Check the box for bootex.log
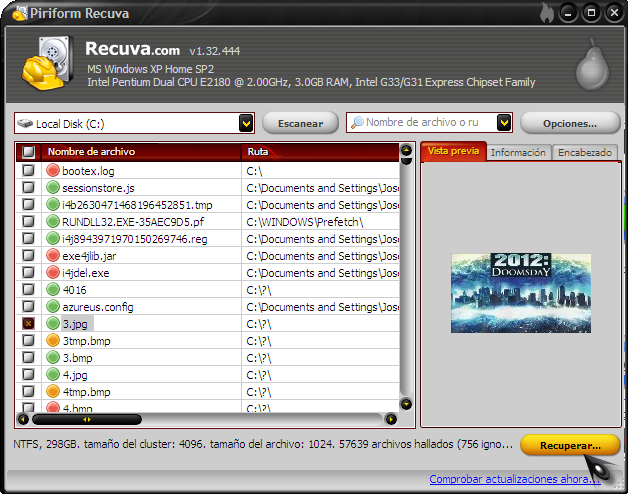628x494 pixels. (x=28, y=170)
